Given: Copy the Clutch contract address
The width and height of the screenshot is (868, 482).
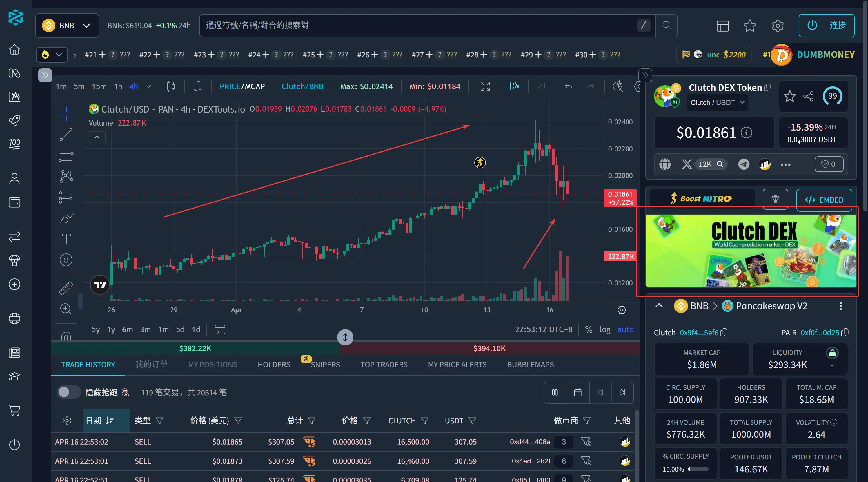Looking at the screenshot, I should click(724, 332).
